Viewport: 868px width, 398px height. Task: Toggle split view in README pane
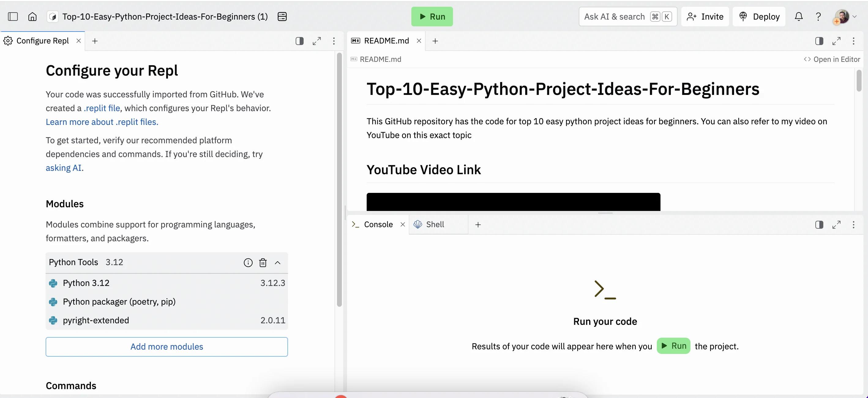(819, 41)
